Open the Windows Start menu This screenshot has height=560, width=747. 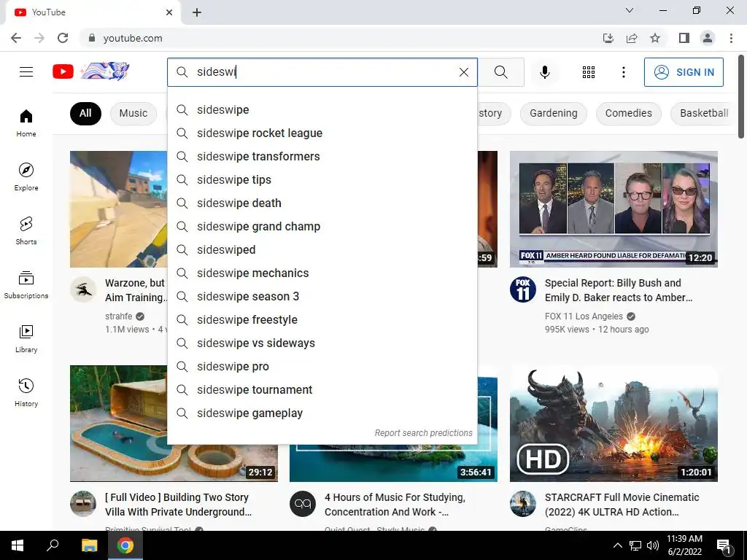(x=18, y=545)
